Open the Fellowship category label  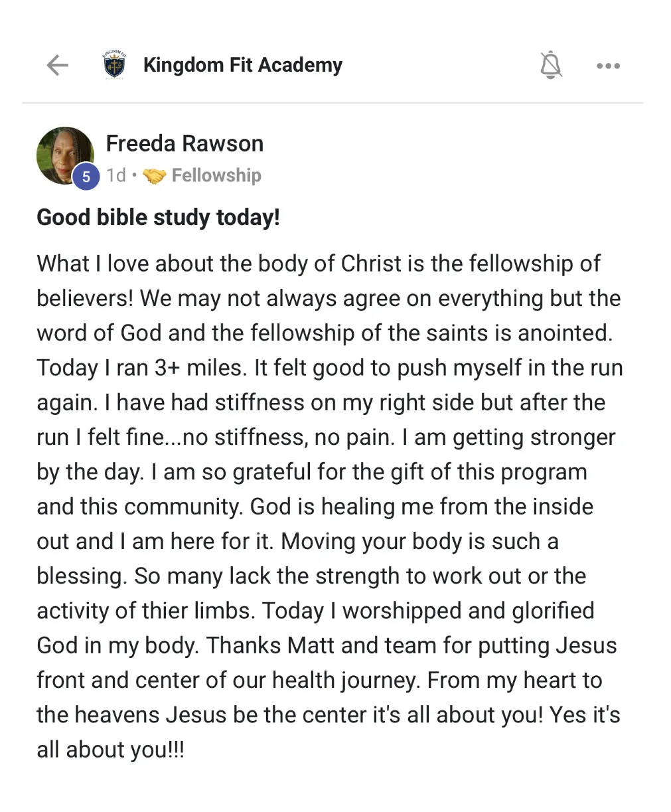[x=216, y=175]
